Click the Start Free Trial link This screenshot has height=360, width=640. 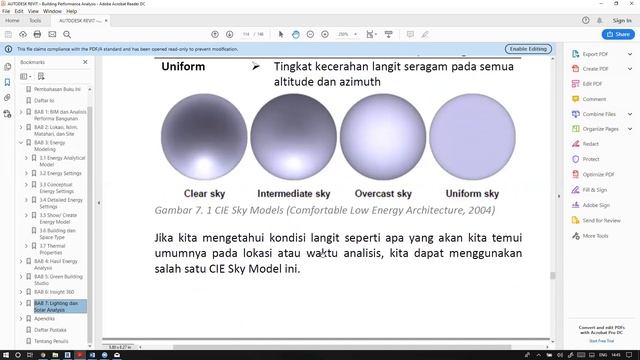[x=601, y=341]
